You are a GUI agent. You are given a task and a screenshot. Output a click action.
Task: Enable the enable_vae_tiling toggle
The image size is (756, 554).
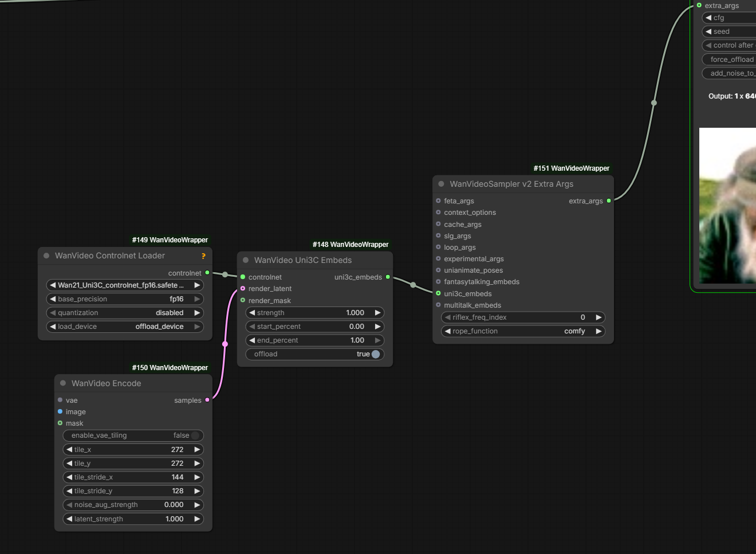[195, 435]
